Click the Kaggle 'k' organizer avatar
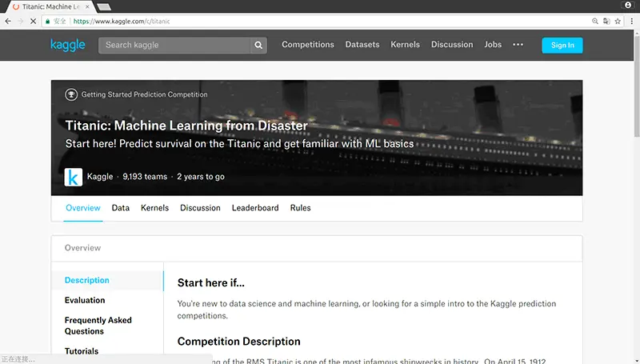The image size is (640, 364). click(74, 177)
